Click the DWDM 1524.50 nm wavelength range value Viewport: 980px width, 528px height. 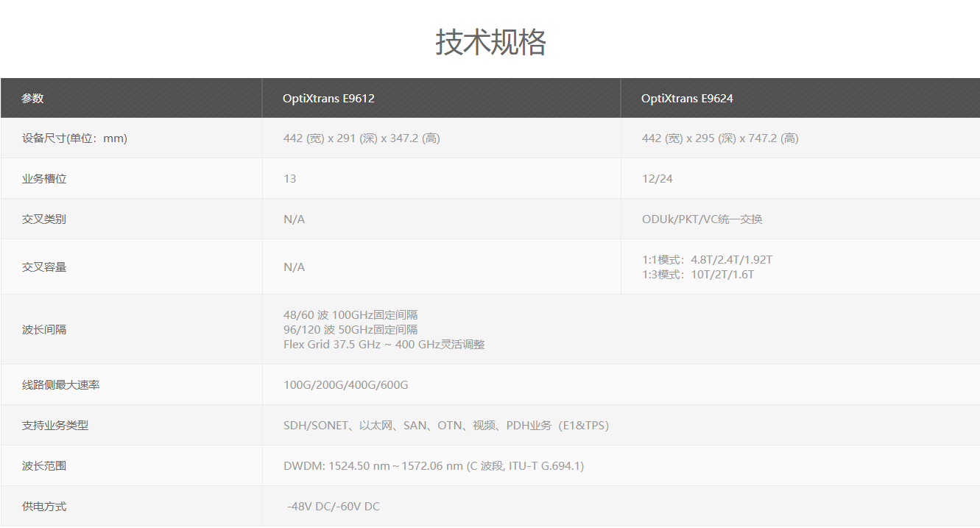coord(433,465)
